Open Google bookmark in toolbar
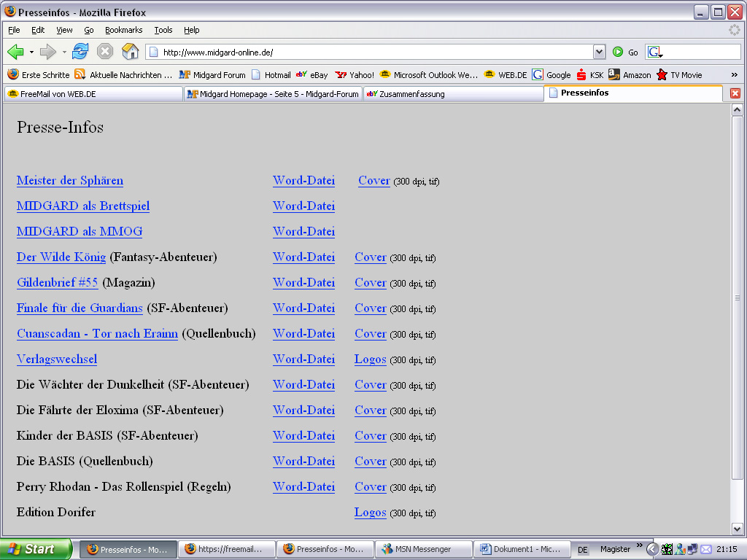This screenshot has height=560, width=747. pos(551,75)
